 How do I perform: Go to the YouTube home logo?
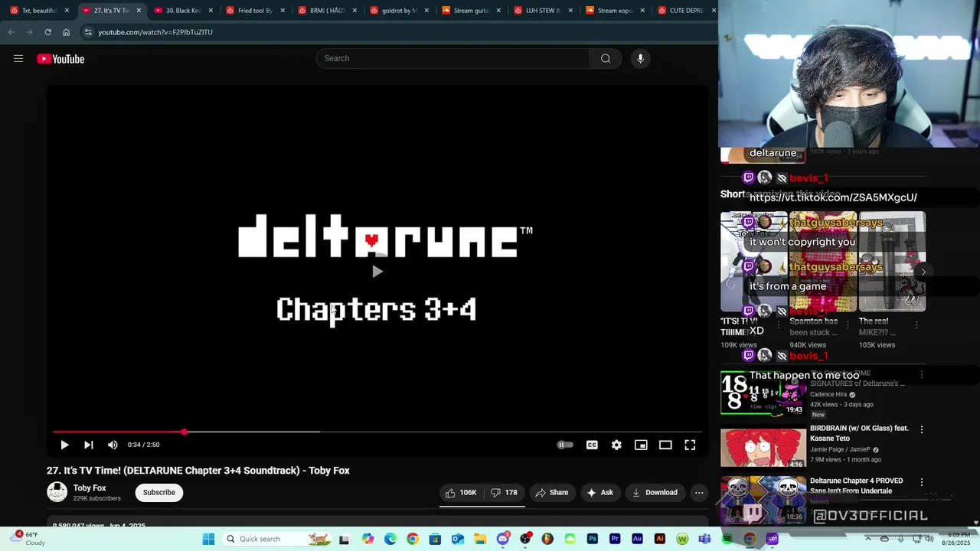point(60,59)
